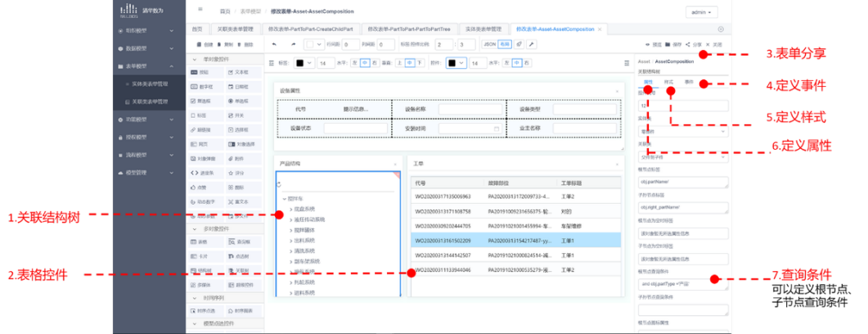Switch editor to 布局 layout mode
Screen dimensions: 868x334
click(x=504, y=44)
